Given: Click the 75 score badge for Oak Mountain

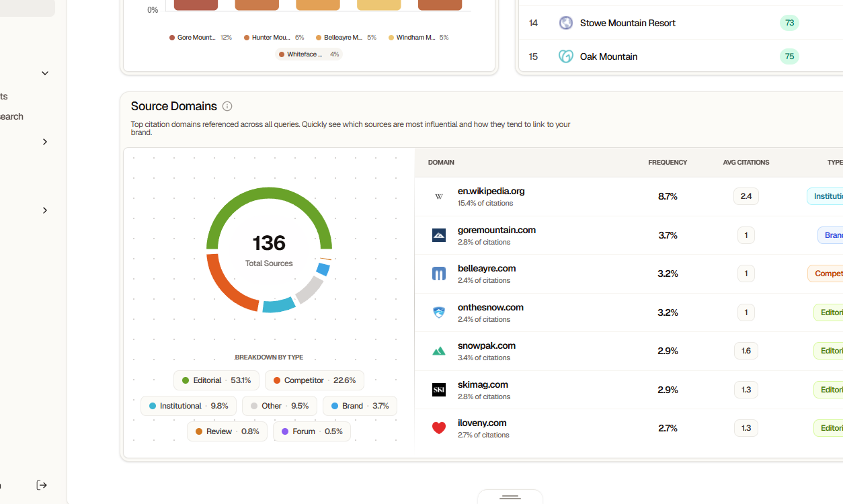Looking at the screenshot, I should [789, 56].
